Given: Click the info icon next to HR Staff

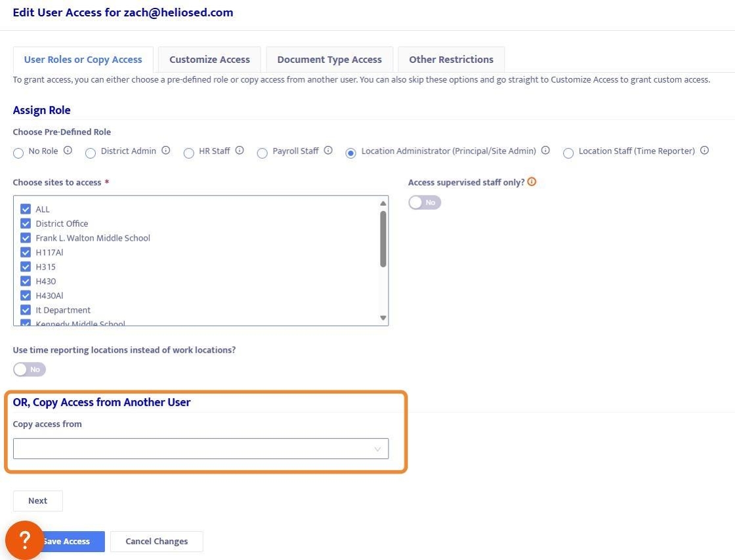Looking at the screenshot, I should [240, 151].
